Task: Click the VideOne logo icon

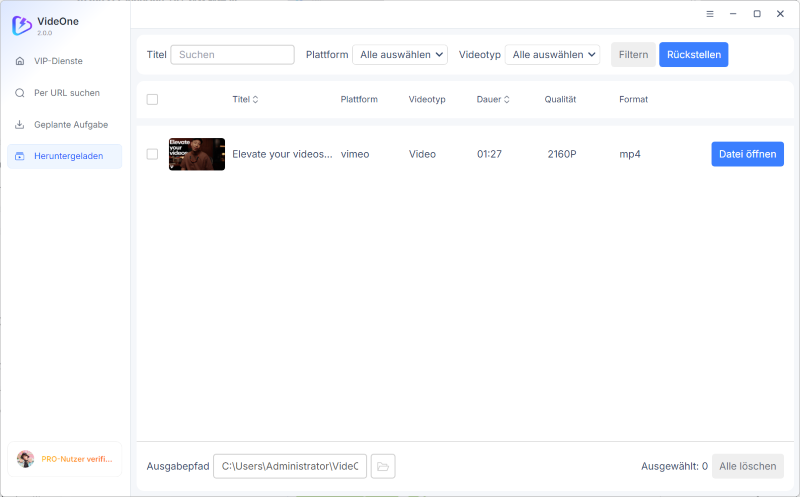Action: (x=22, y=25)
